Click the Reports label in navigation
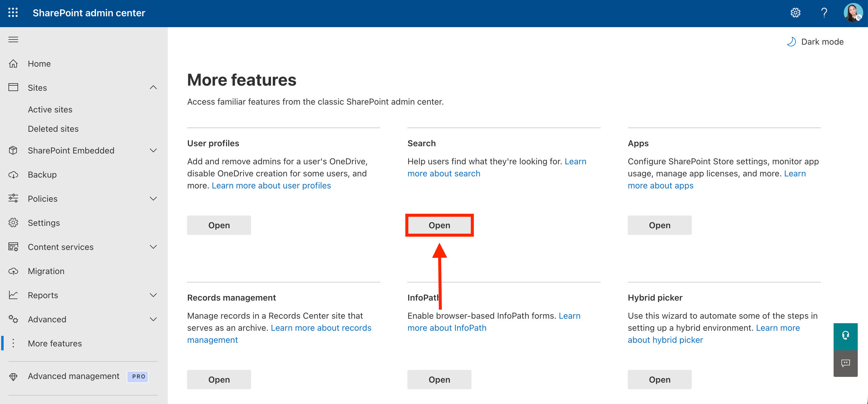 [43, 295]
